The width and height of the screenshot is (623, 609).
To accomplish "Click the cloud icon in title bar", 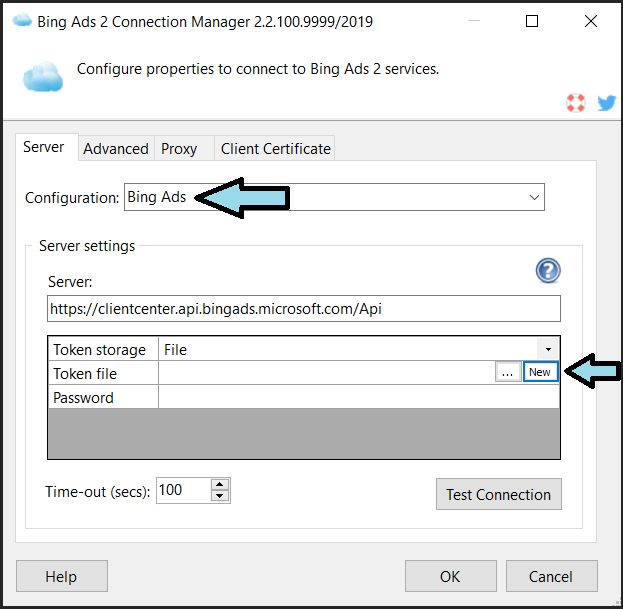I will click(22, 20).
